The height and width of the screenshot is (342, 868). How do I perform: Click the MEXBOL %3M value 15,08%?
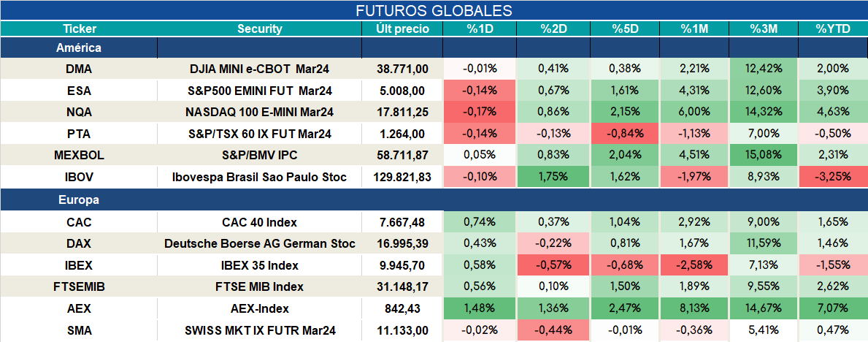(x=764, y=156)
